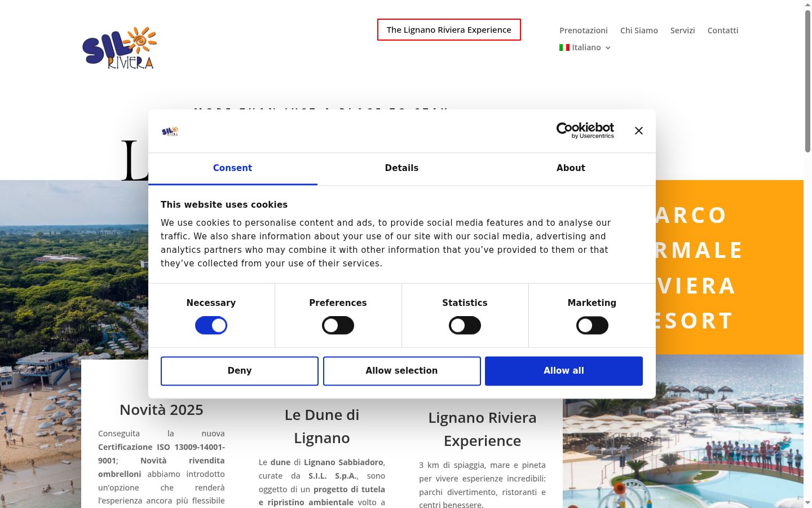Click the 'Necessary' category label
Screen dimensions: 812x508
point(211,303)
